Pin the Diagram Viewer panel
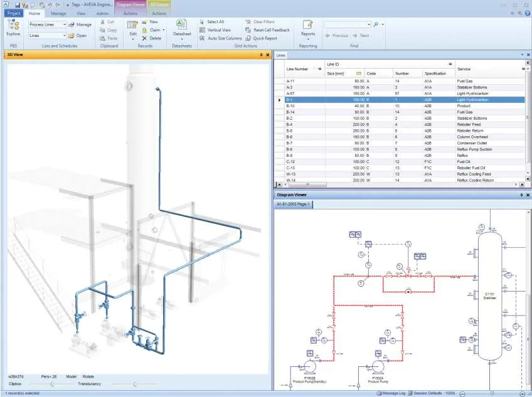Image resolution: width=532 pixels, height=397 pixels. point(521,195)
